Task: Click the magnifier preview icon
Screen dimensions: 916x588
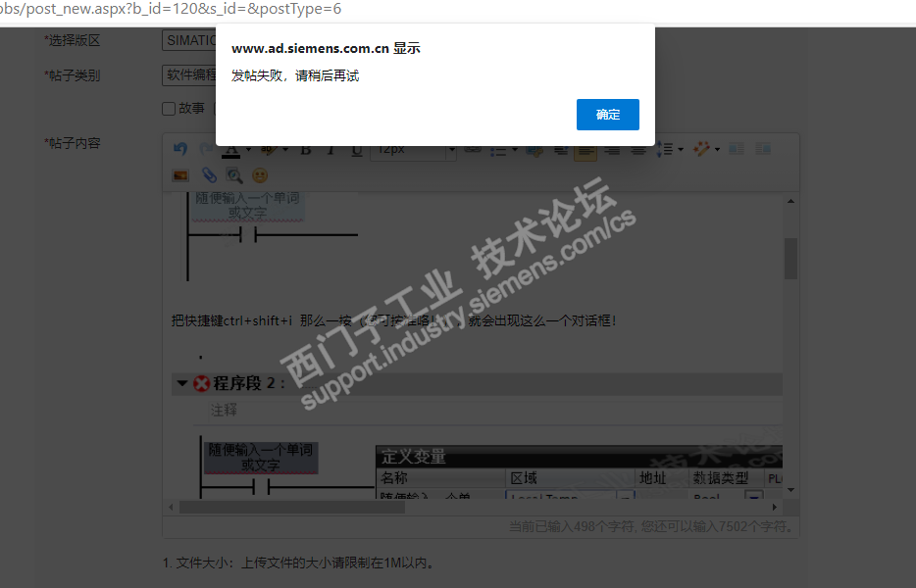Action: pos(234,175)
